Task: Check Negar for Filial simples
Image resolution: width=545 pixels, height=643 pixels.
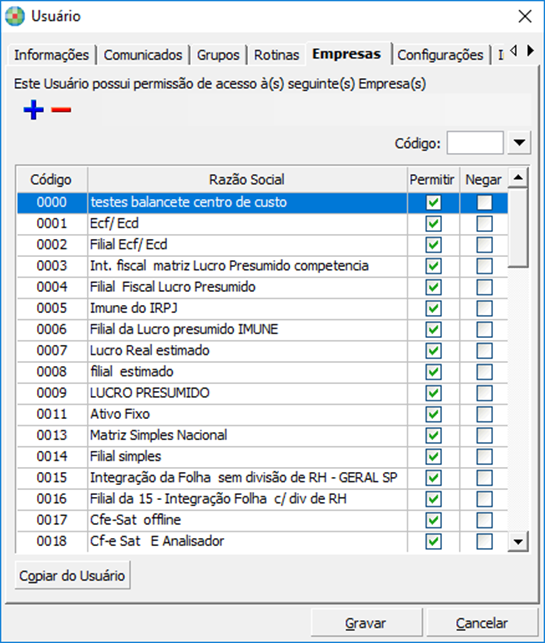Action: coord(484,457)
